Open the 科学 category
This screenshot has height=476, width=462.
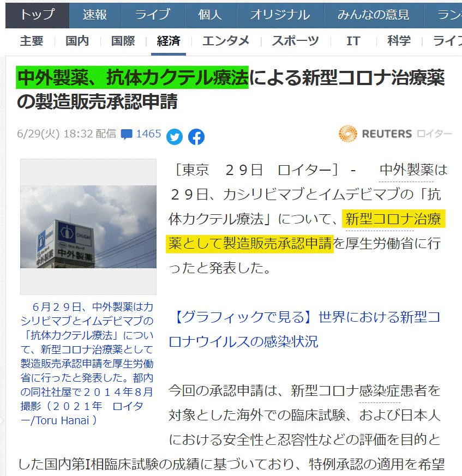tap(399, 41)
